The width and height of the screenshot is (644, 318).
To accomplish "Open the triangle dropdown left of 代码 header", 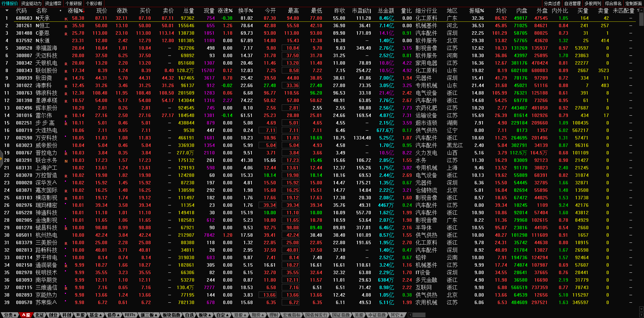I will [7, 11].
